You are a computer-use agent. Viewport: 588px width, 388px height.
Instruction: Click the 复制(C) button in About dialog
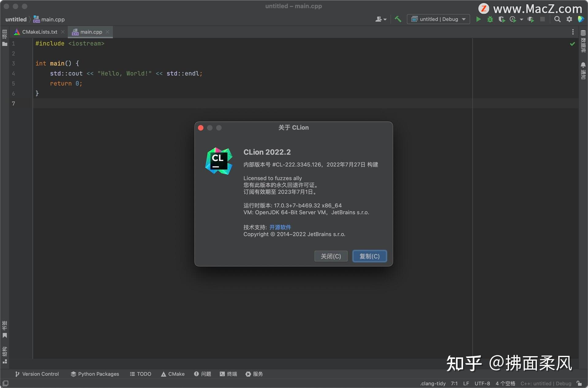[369, 256]
